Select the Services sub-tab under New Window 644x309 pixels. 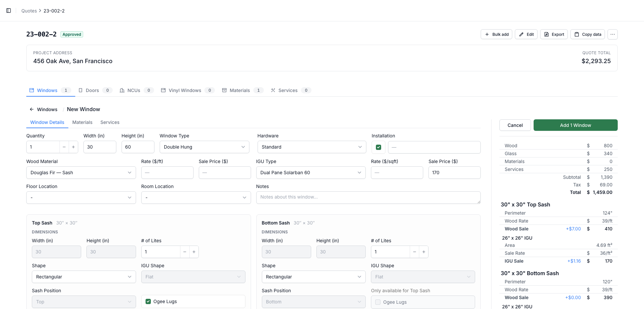pyautogui.click(x=110, y=122)
